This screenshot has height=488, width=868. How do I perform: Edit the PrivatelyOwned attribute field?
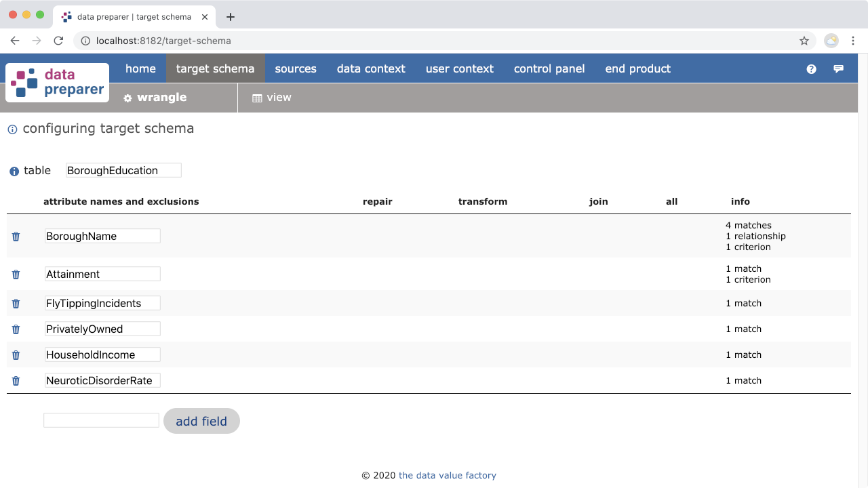103,329
